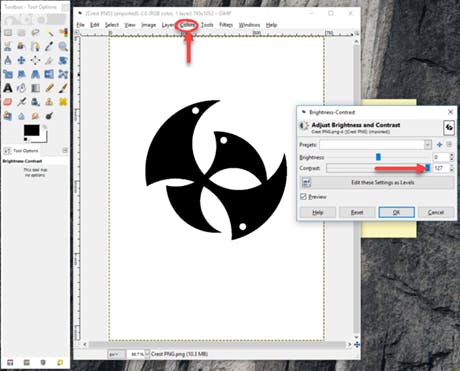The image size is (460, 371).
Task: Click Edit these Settings as Levels
Action: coord(378,182)
